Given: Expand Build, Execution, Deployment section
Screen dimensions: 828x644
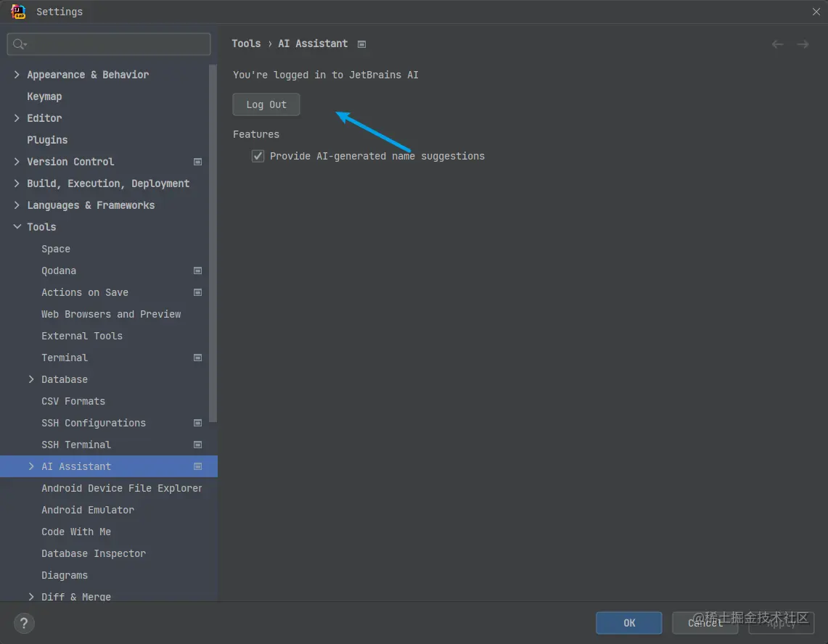Looking at the screenshot, I should [x=17, y=183].
